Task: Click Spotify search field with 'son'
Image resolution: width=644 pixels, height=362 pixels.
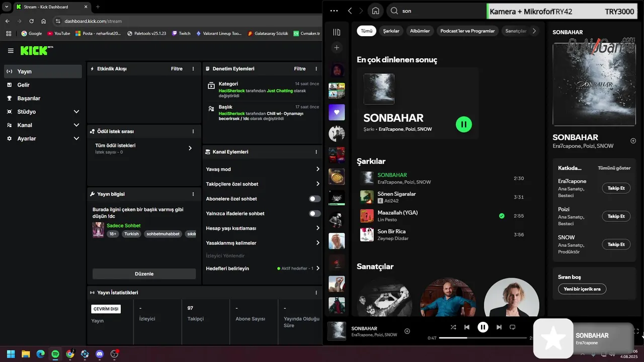Action: (437, 11)
